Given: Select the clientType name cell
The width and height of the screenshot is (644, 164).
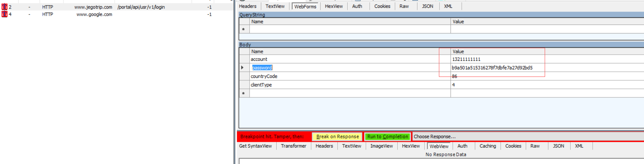Looking at the screenshot, I should [x=350, y=85].
